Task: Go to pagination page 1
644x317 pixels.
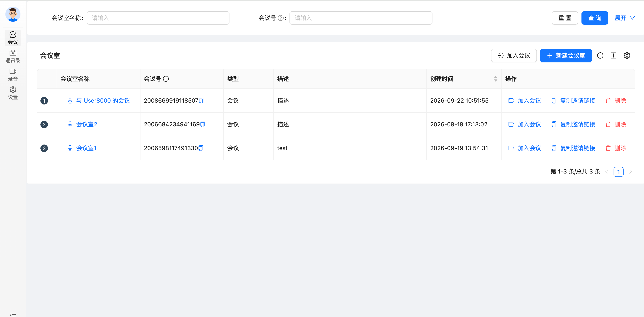Action: 619,172
